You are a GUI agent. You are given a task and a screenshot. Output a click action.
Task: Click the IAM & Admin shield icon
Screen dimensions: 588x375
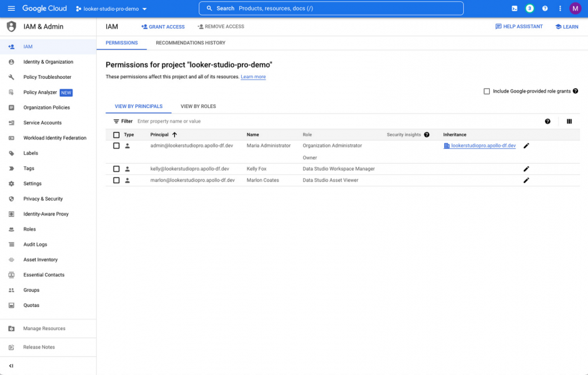(x=12, y=26)
